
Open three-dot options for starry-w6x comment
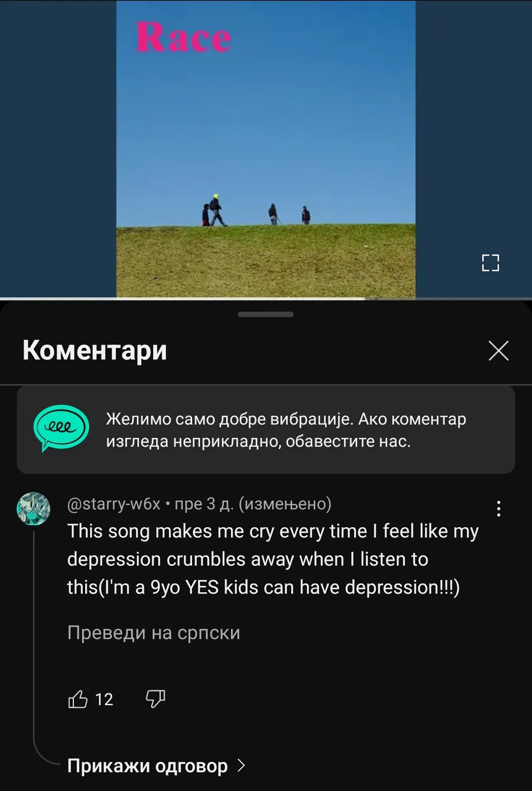(499, 509)
